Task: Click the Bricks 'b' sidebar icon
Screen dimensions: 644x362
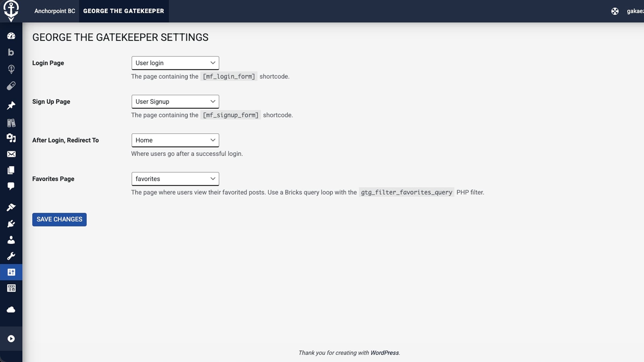Action: click(x=11, y=52)
